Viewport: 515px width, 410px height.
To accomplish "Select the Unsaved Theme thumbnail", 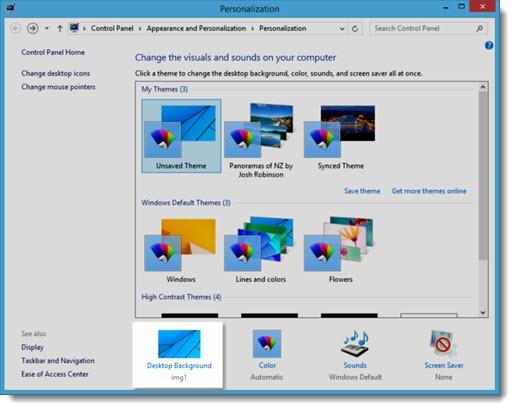I will [181, 136].
